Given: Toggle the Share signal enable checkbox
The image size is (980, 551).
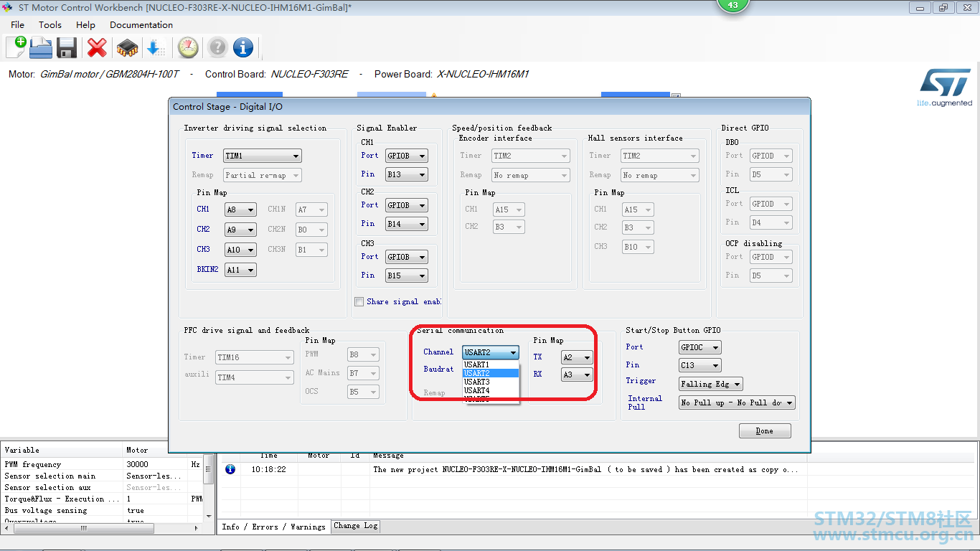Looking at the screenshot, I should click(359, 301).
